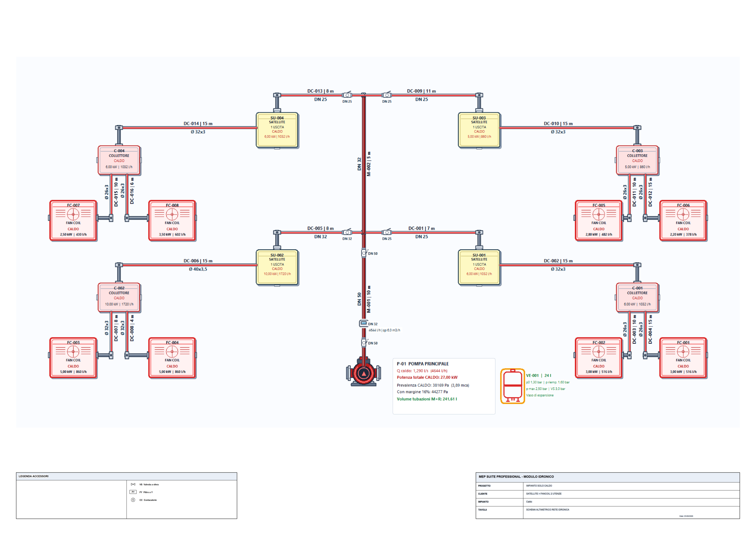Click DN 25 valve on DC-001 pipe

click(387, 232)
